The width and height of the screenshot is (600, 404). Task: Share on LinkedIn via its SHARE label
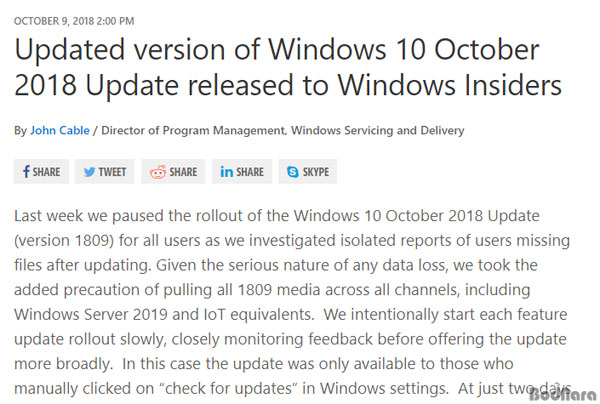coord(250,172)
